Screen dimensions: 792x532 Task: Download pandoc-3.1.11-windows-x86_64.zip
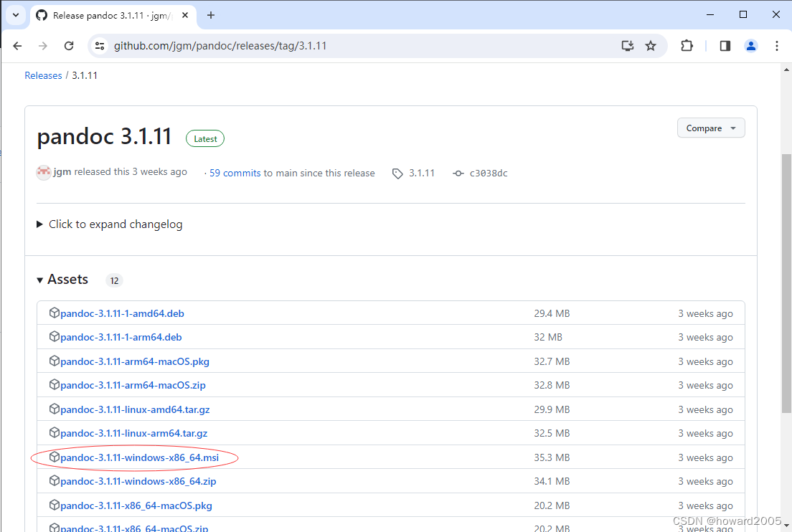pos(138,481)
